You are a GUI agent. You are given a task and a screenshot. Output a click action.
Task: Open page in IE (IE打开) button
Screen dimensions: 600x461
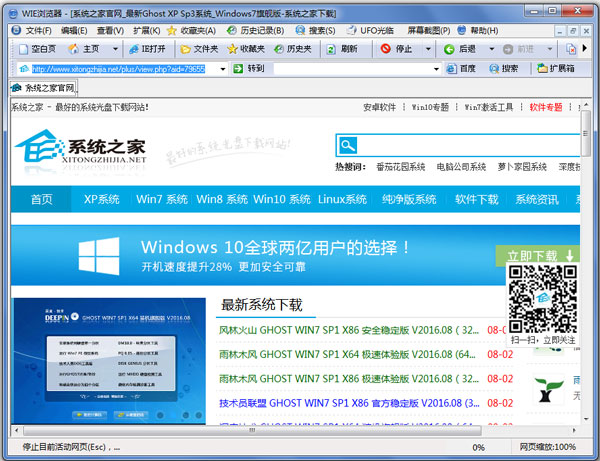147,49
